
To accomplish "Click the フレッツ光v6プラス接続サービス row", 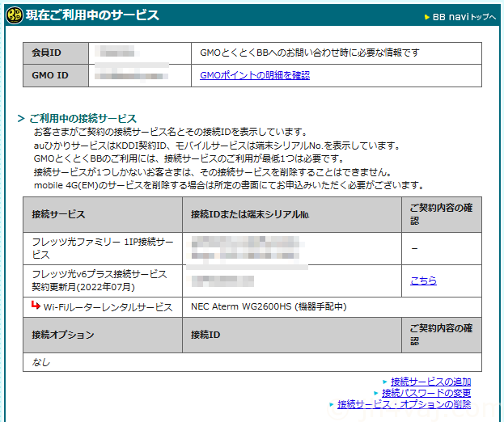I will tap(102, 281).
